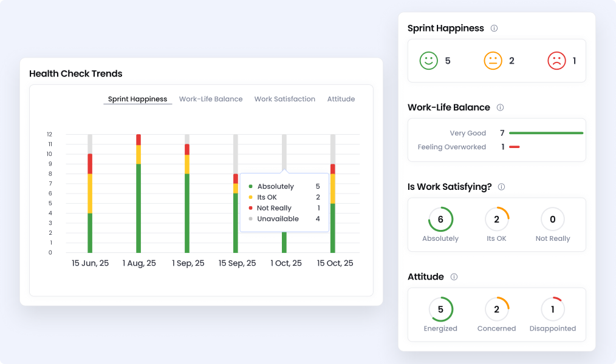This screenshot has width=616, height=364.
Task: Click the Very Good green progress bar
Action: [546, 133]
